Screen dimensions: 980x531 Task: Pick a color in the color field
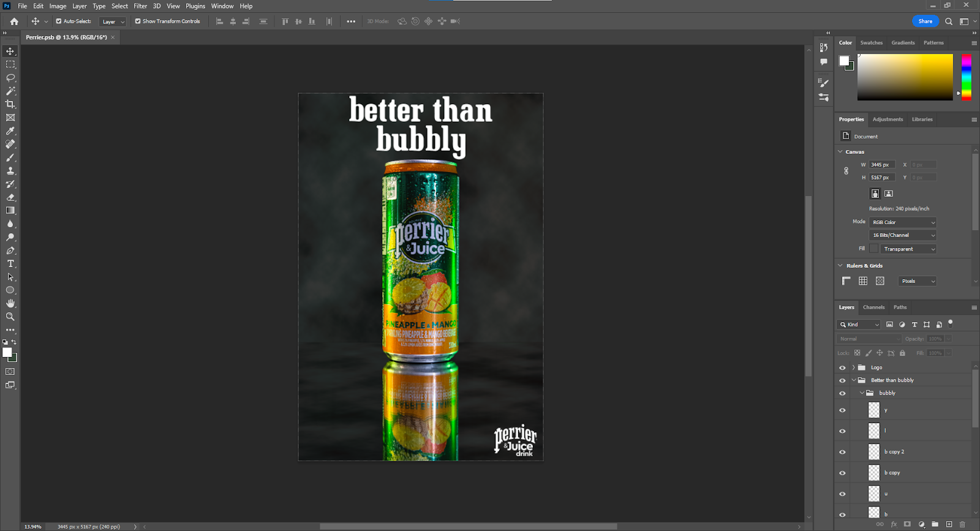(x=905, y=77)
